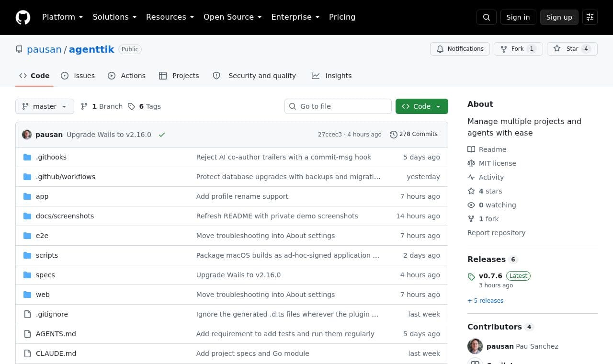This screenshot has height=364, width=613.
Task: Switch to the Actions tab
Action: pyautogui.click(x=126, y=76)
